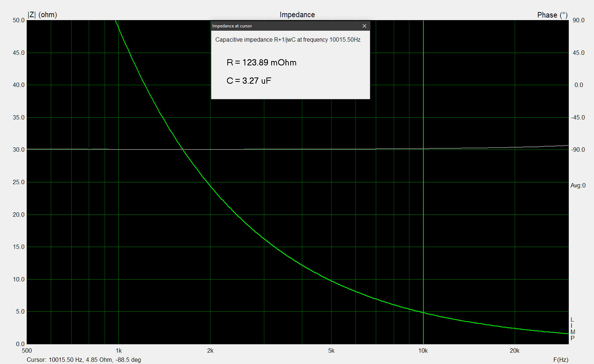Click the F(Hz) axis label
Viewport: 594px width, 364px height.
[x=560, y=360]
